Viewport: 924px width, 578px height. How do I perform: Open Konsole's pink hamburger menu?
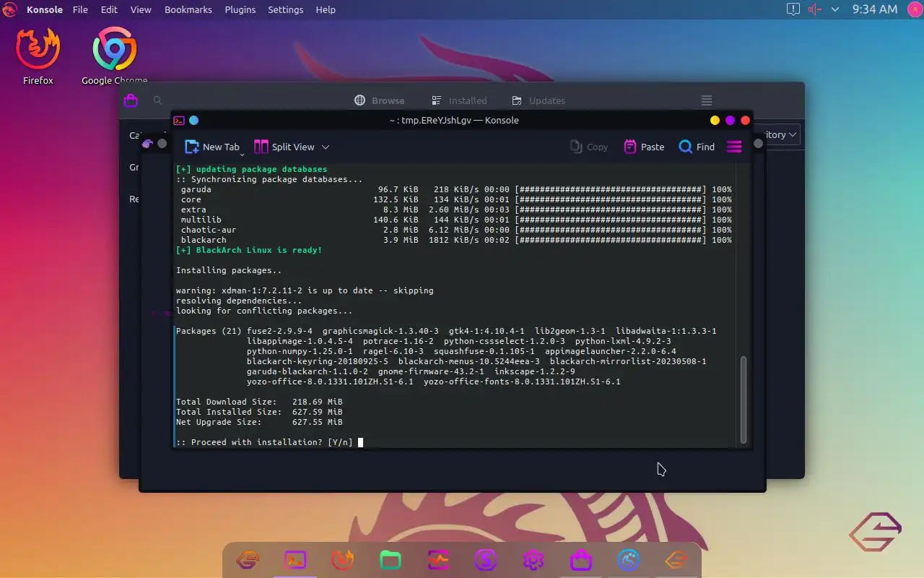click(734, 147)
